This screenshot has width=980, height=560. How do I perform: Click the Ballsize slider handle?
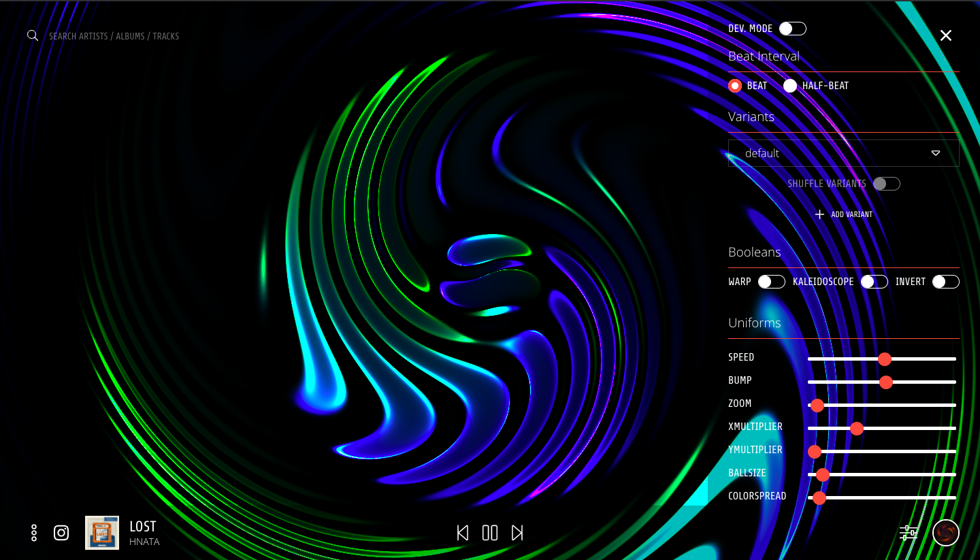pyautogui.click(x=823, y=474)
